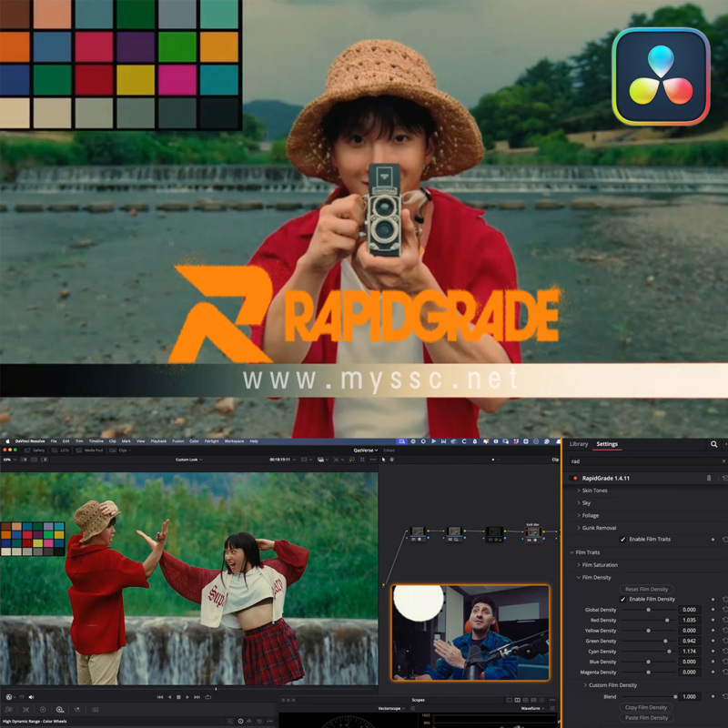Open the Media Pool button

[x=88, y=450]
